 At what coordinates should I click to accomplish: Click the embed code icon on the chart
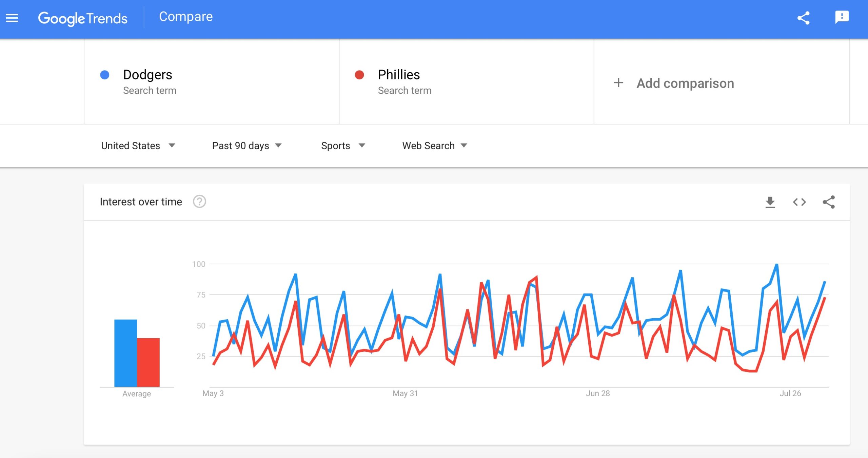tap(799, 202)
